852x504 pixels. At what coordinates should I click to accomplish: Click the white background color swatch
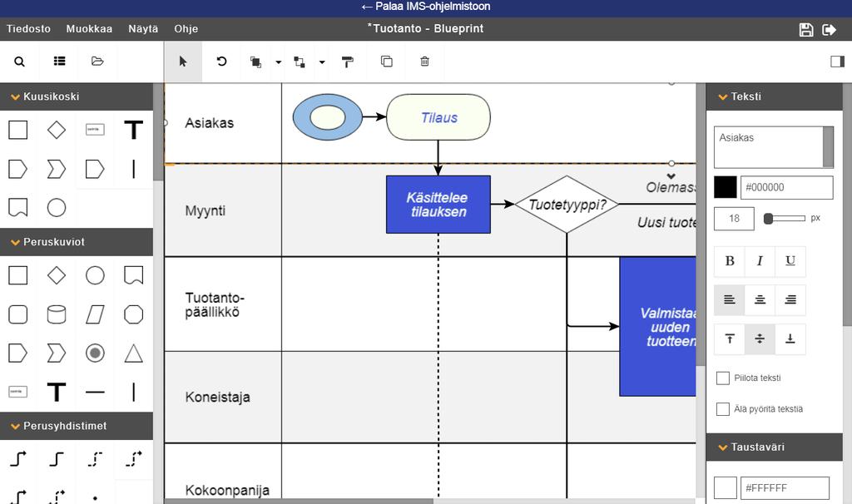tap(725, 487)
